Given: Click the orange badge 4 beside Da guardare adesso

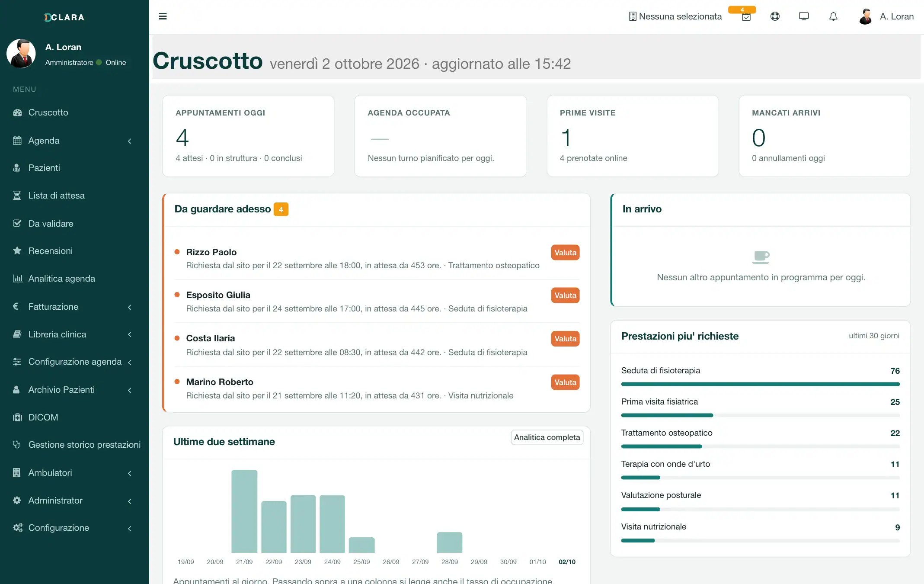Looking at the screenshot, I should tap(281, 209).
